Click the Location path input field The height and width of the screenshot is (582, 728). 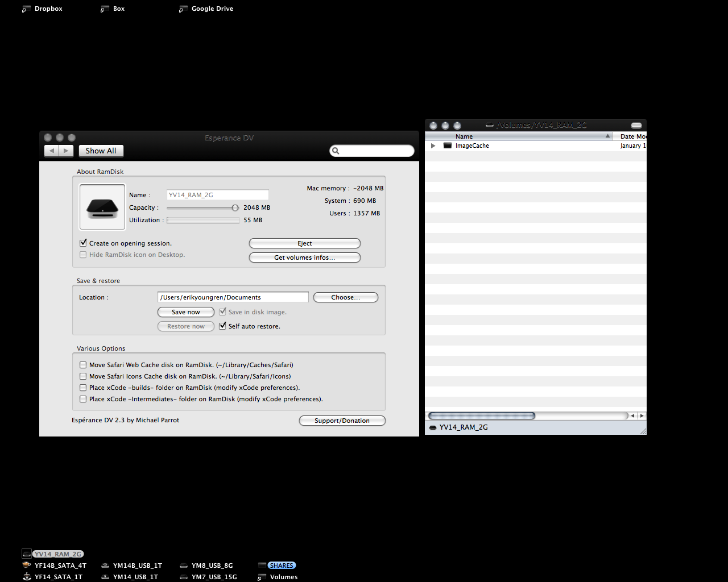[x=233, y=297]
